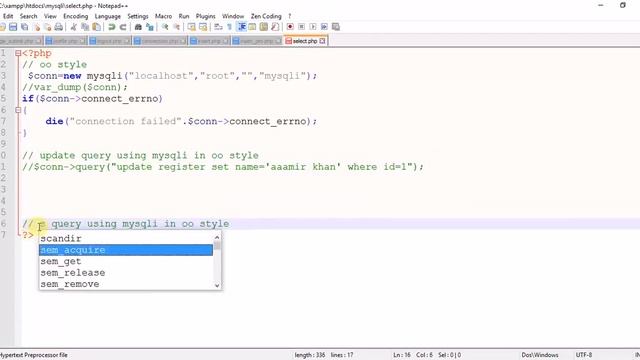640x360 pixels.
Task: Open the View menu
Action: (50, 16)
